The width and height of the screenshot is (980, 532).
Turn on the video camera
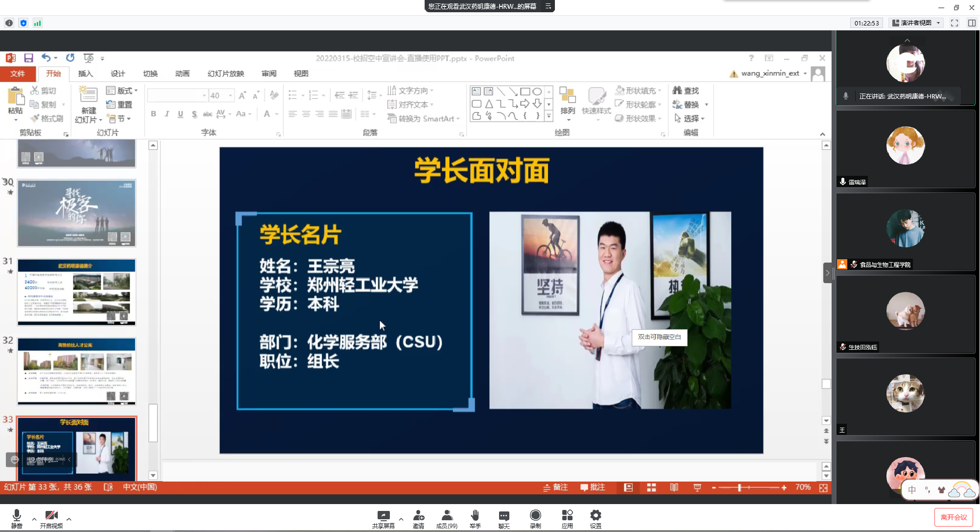pyautogui.click(x=51, y=516)
